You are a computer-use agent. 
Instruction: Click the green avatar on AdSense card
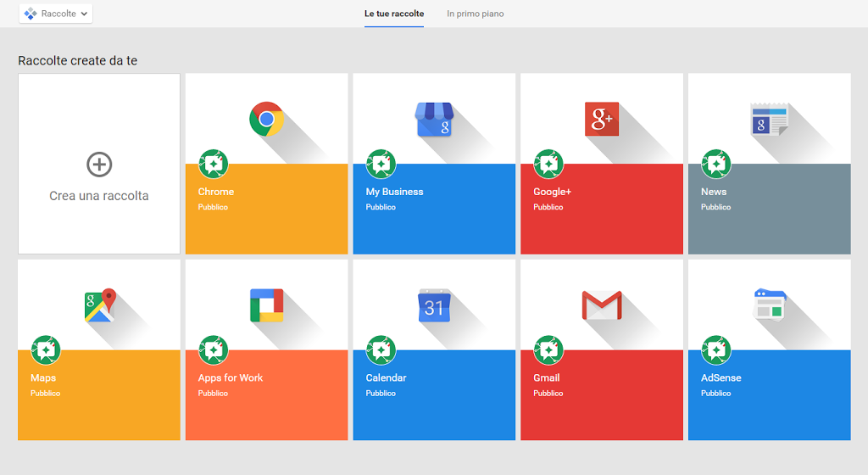tap(716, 349)
